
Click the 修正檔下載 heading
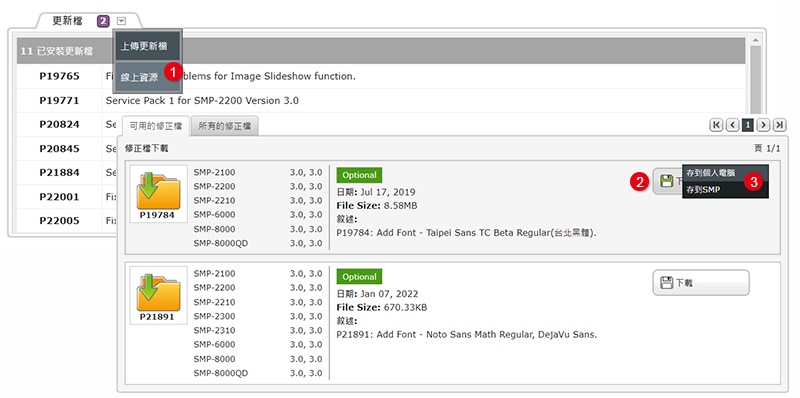146,148
